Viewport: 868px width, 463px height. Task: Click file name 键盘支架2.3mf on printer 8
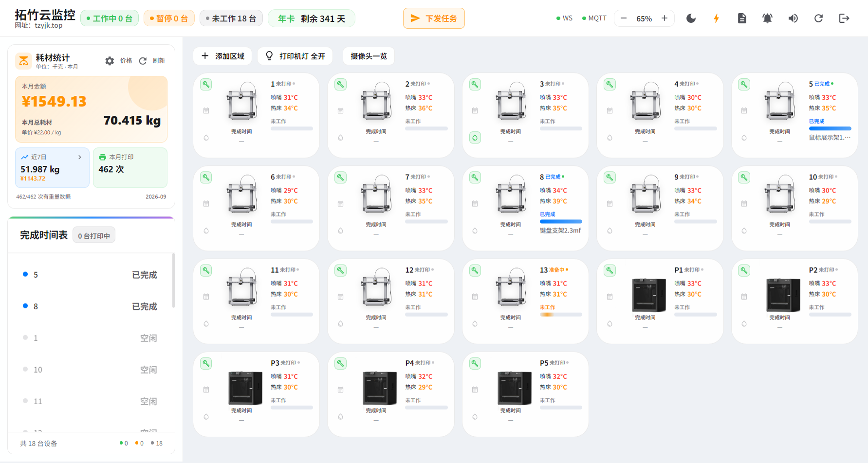pos(560,231)
